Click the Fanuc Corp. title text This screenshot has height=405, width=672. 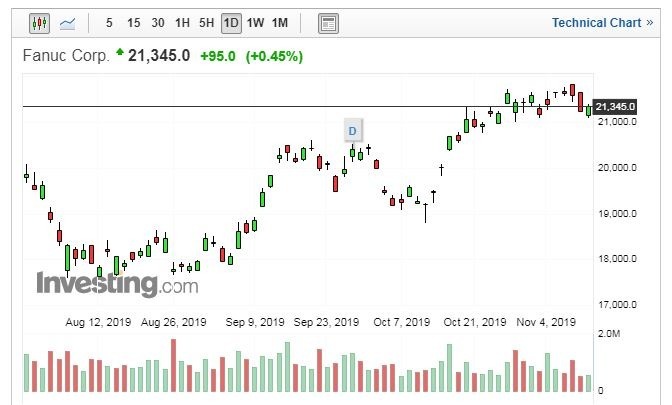(x=66, y=56)
